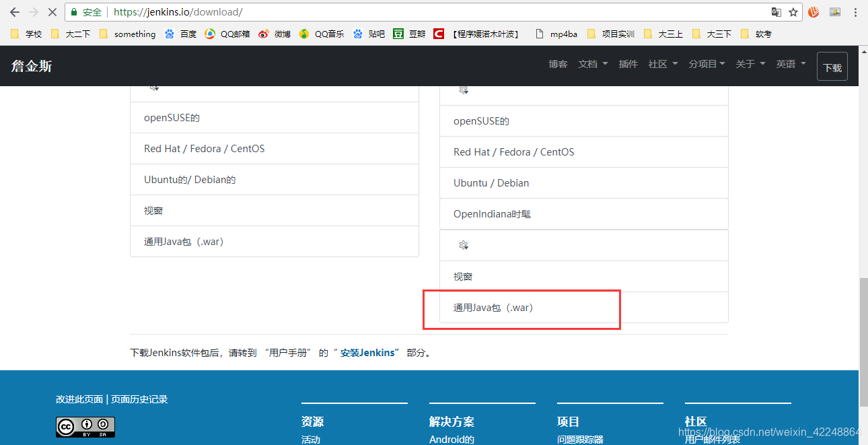Viewport: 868px width, 445px height.
Task: Open the orange extension icon in toolbar
Action: [813, 12]
